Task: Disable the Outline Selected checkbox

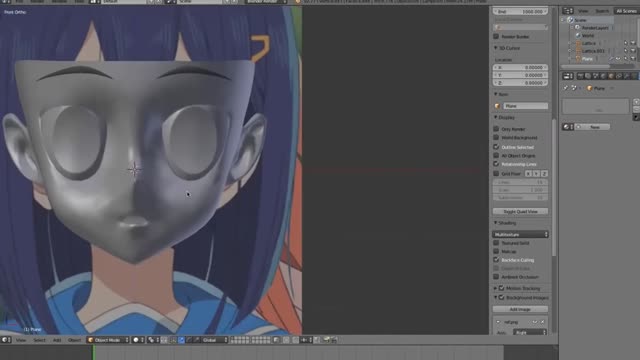Action: [496, 147]
